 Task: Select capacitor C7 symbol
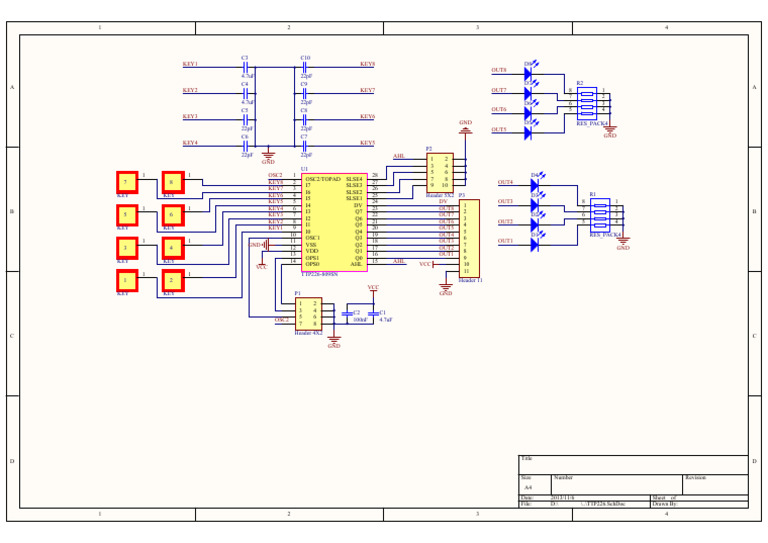pyautogui.click(x=305, y=146)
